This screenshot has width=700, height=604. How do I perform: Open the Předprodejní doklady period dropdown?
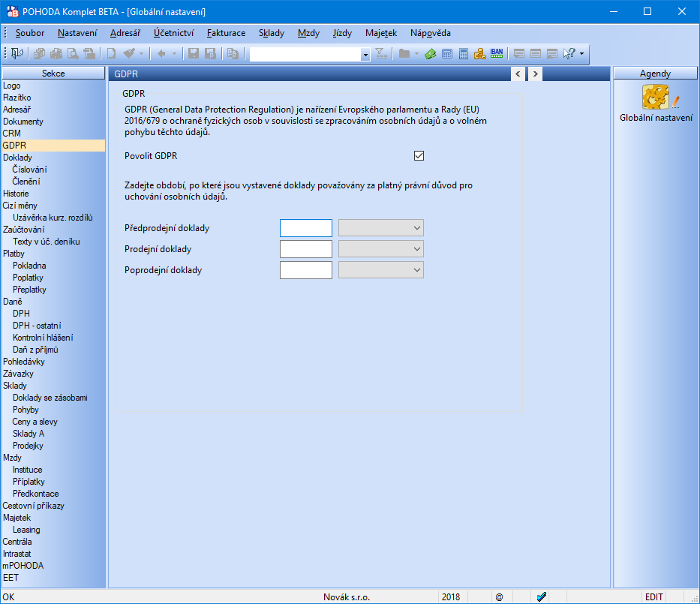381,228
